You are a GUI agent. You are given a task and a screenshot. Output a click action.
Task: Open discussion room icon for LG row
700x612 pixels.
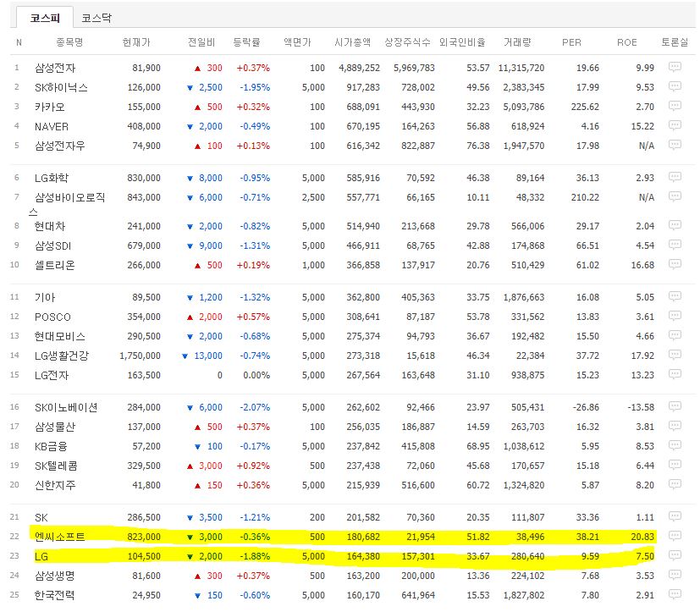[x=675, y=555]
